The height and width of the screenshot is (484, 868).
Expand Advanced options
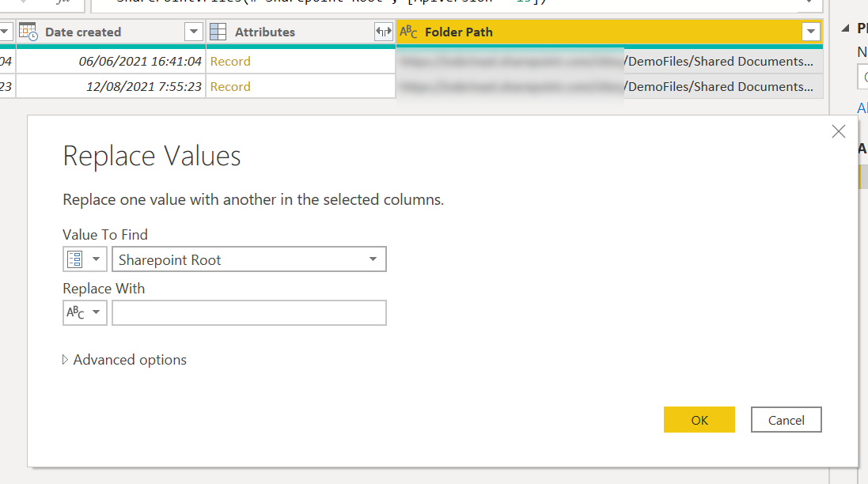pyautogui.click(x=125, y=360)
